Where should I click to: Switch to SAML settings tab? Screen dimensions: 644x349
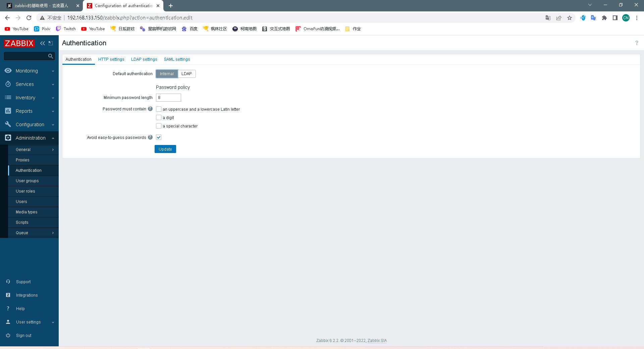[177, 59]
